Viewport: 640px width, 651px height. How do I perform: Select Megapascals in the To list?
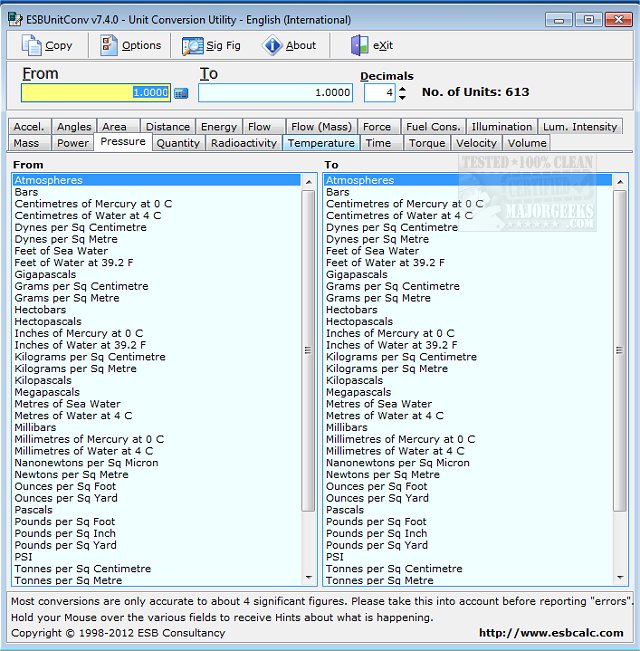467,392
